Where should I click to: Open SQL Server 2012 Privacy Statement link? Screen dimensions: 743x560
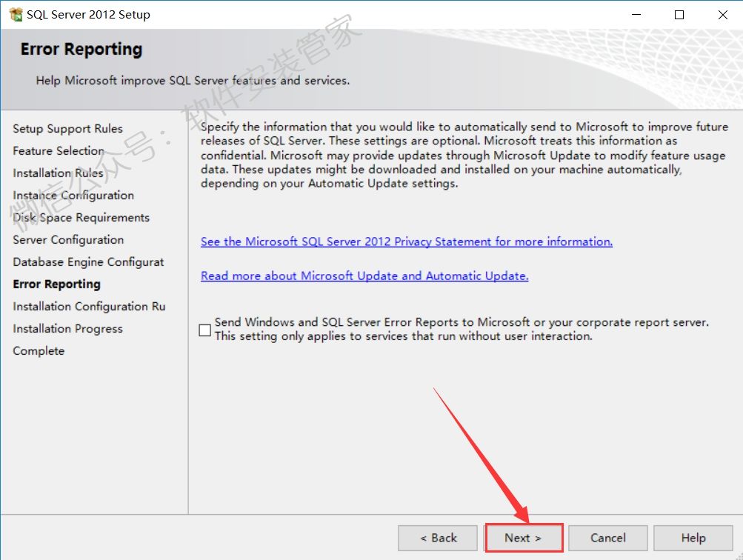coord(407,241)
